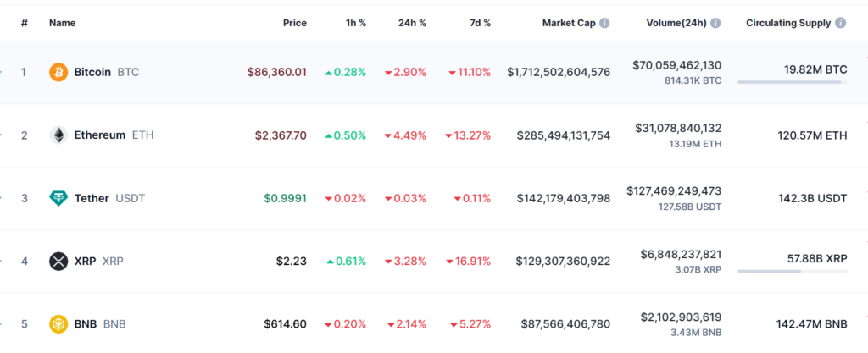Click the Circulating Supply info icon
The height and width of the screenshot is (353, 868).
coord(840,23)
